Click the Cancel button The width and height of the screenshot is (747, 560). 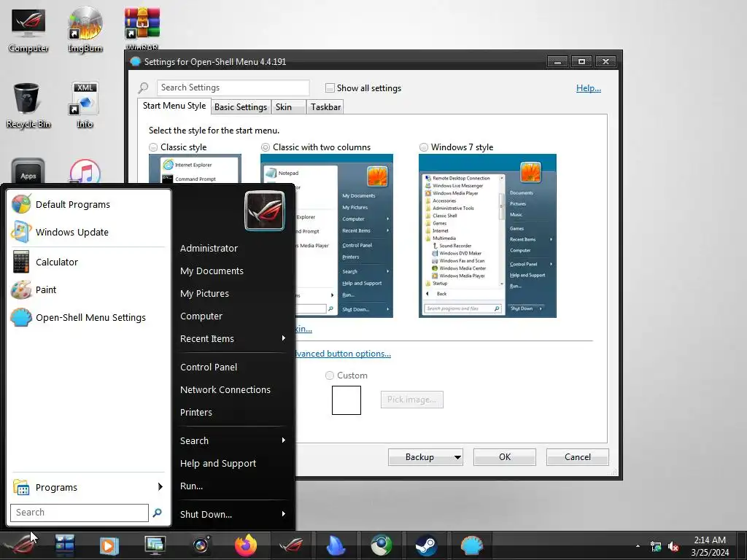coord(578,457)
